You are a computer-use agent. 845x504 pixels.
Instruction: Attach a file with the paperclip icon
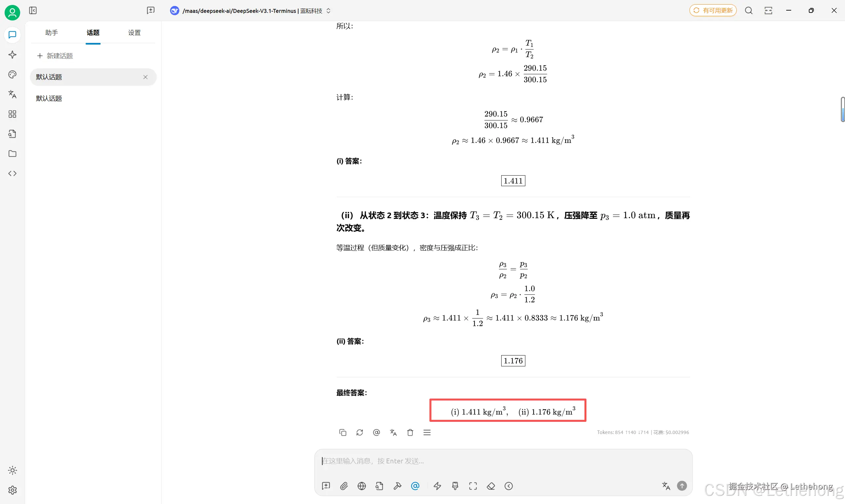344,486
